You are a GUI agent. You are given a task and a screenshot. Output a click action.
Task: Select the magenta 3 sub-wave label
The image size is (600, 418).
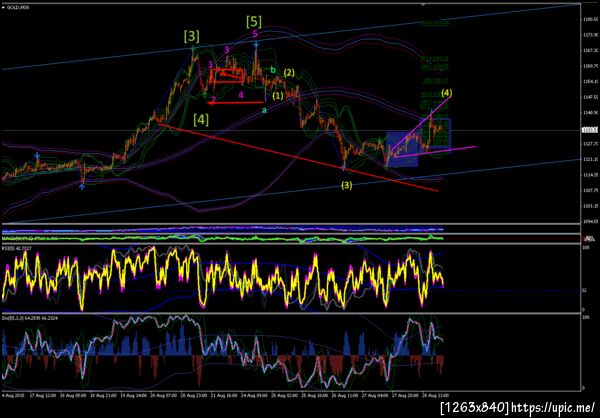point(227,49)
